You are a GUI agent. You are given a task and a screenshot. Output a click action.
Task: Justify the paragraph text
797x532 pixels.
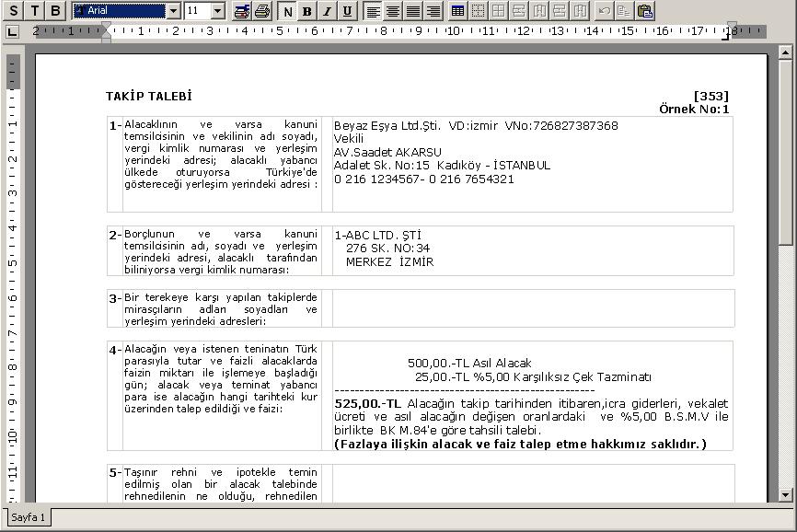[412, 11]
